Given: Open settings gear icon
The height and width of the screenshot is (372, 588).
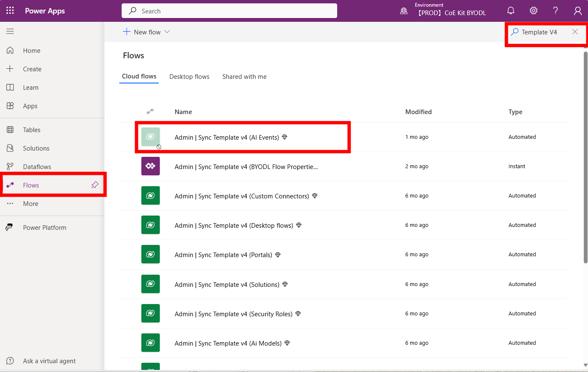Looking at the screenshot, I should [533, 10].
